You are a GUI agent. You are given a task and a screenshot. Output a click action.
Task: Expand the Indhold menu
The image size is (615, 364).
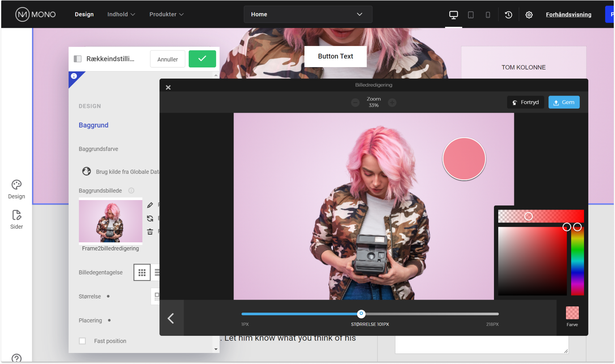point(121,14)
